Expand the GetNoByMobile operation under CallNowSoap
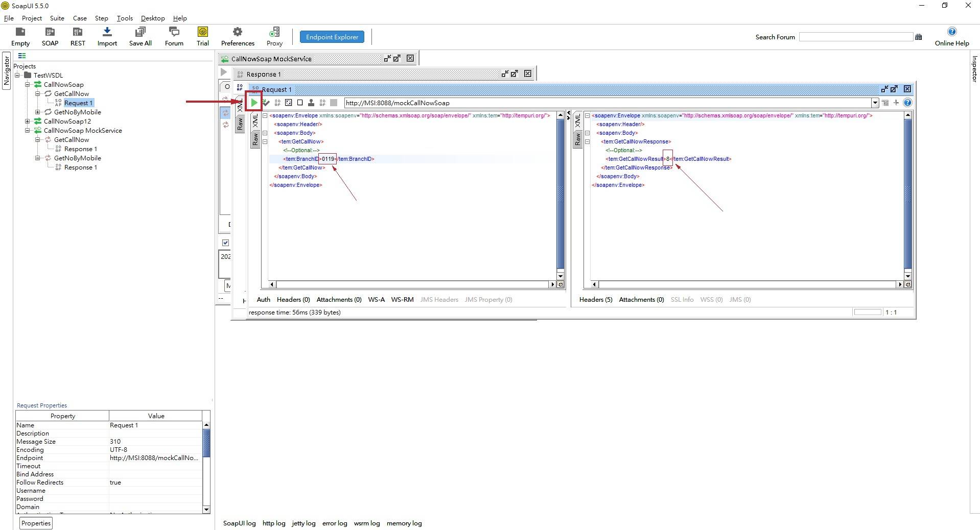Screen dimensions: 980x530 [38, 112]
